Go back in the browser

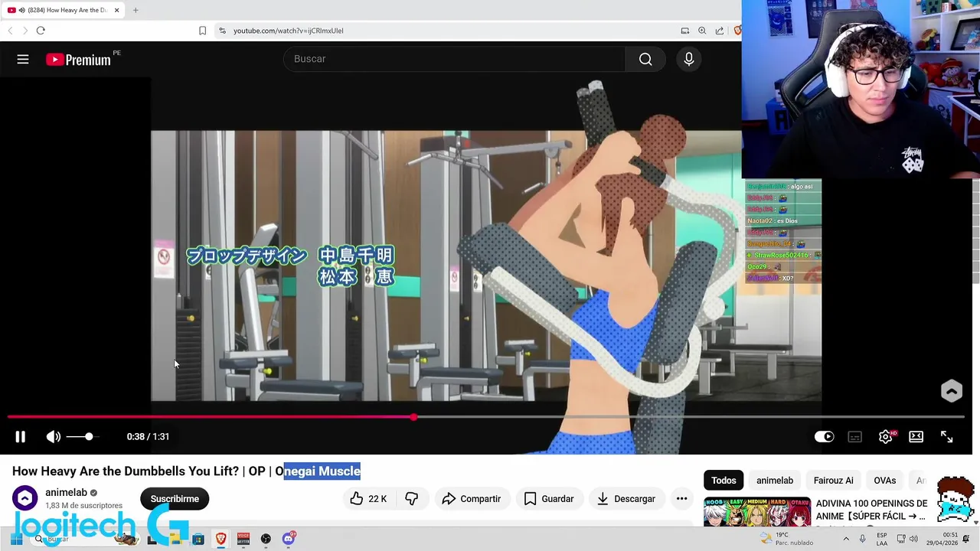10,31
